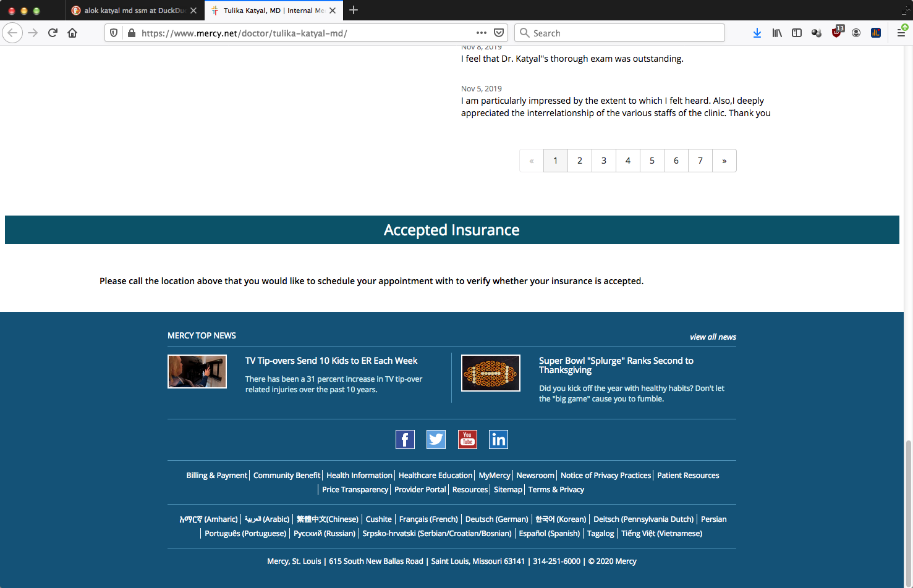
Task: Toggle the sidebar view icon
Action: click(797, 33)
